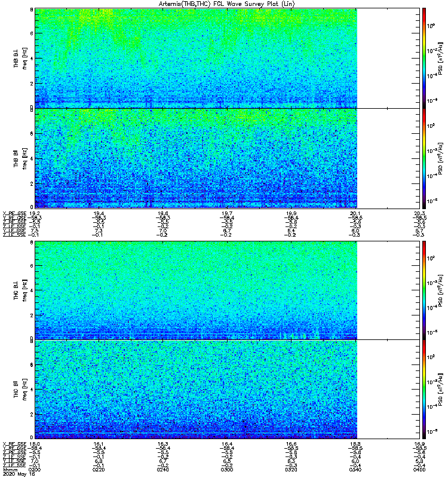This screenshot has height=478, width=448.
Task: Click the THC X_RE_GSE value '16.0'
Action: 34,444
